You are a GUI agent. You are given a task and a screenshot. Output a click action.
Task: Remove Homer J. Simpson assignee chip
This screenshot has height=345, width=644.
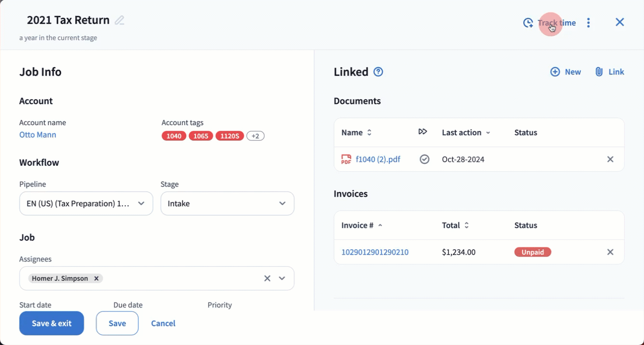[x=97, y=278]
